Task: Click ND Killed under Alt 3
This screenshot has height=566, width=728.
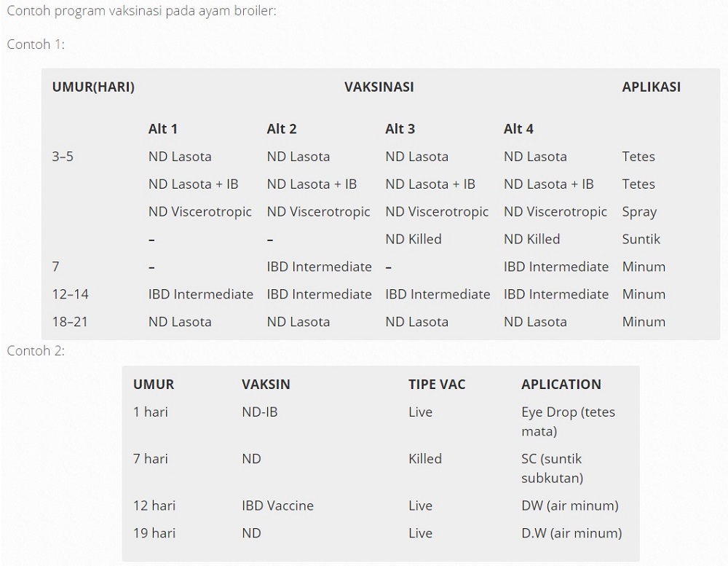Action: 414,239
